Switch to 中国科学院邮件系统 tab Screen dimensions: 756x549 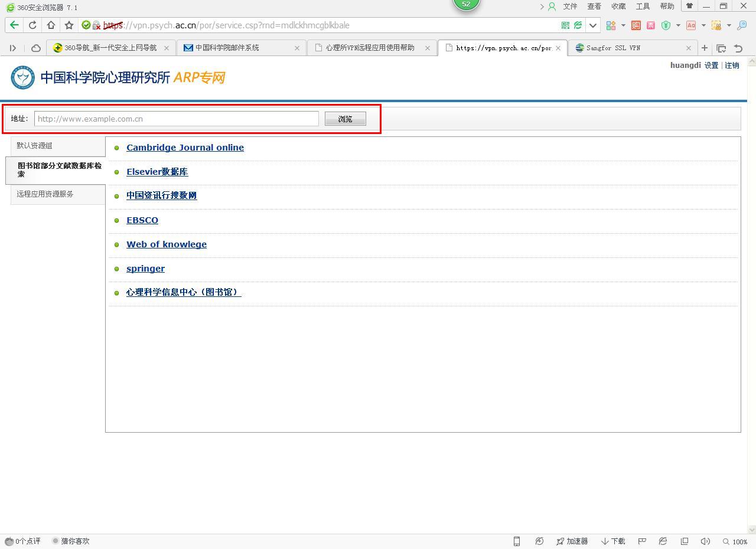point(240,48)
